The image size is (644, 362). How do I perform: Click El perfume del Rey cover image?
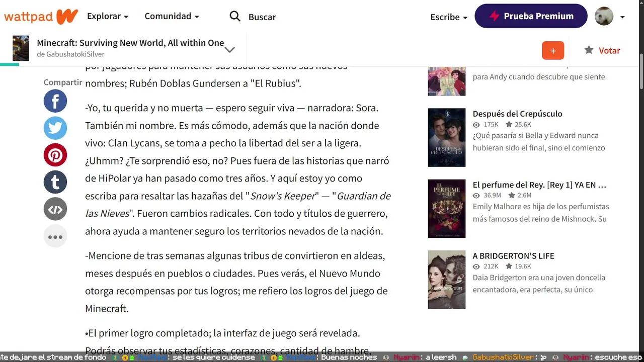click(447, 209)
